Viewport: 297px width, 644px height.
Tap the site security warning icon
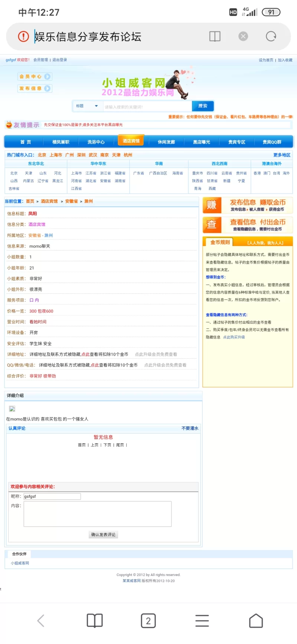23,36
